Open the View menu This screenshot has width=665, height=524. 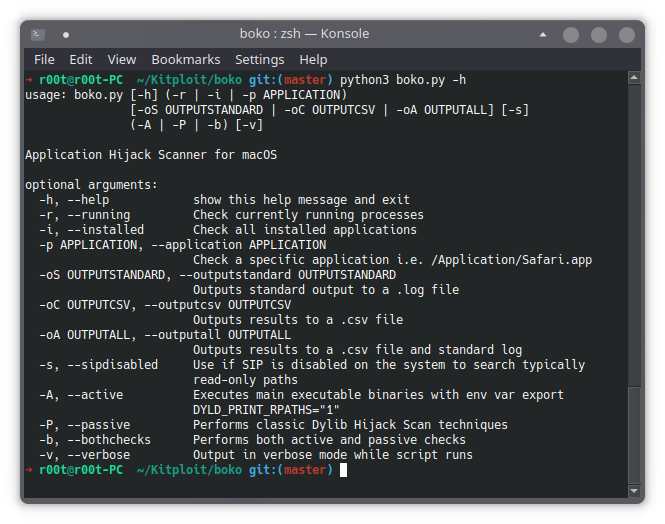(x=122, y=60)
